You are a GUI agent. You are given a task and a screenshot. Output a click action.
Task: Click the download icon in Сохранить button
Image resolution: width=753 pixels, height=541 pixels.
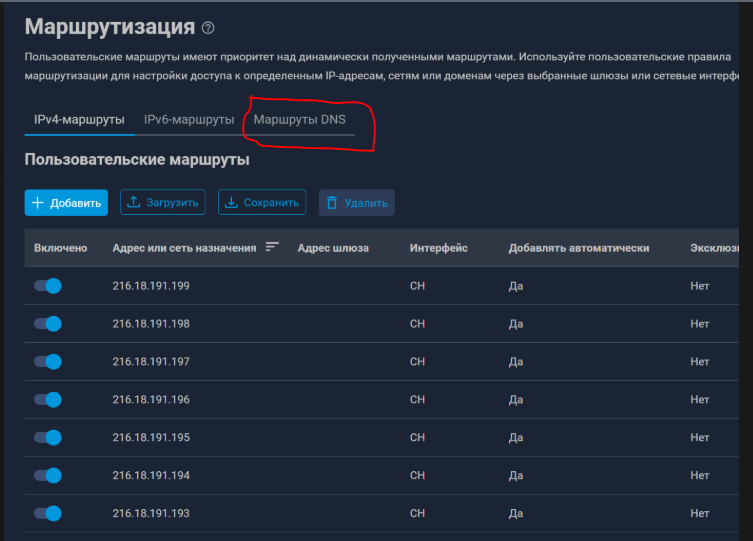231,203
